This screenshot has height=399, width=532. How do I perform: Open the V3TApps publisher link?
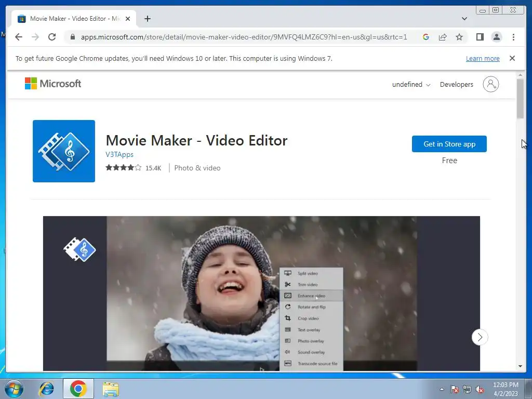(119, 154)
